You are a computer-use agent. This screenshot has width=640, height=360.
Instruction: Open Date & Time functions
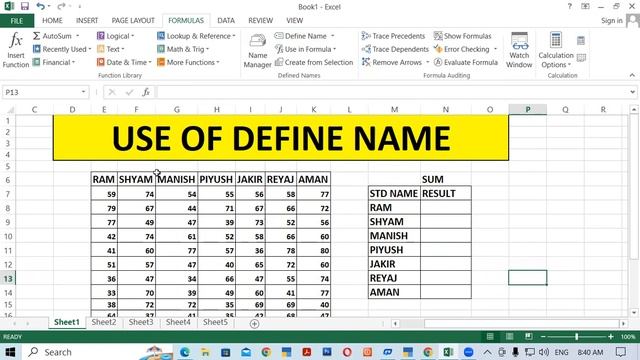pos(124,62)
